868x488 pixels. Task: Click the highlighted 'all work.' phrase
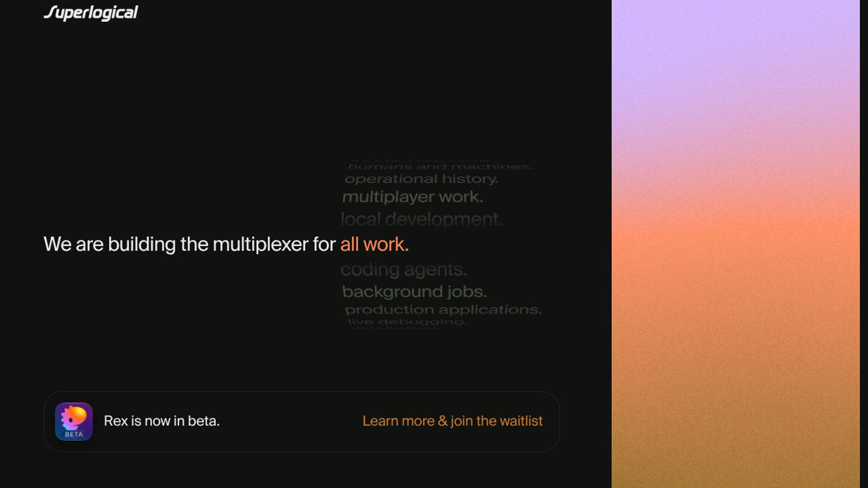(374, 244)
